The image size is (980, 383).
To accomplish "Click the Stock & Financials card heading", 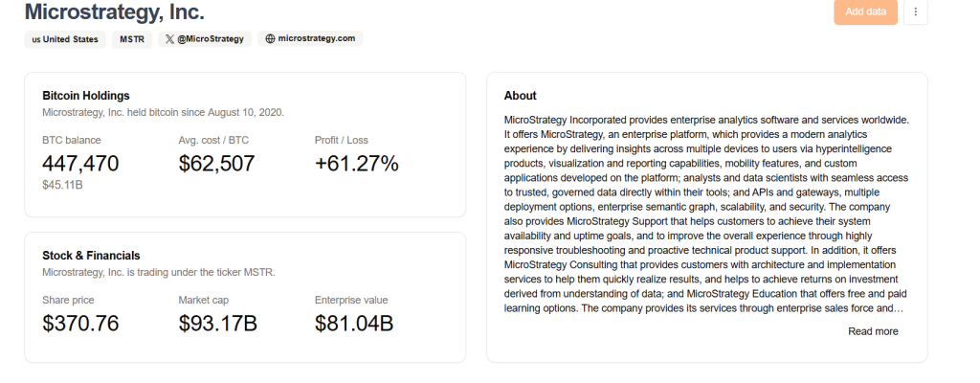I will (x=91, y=256).
